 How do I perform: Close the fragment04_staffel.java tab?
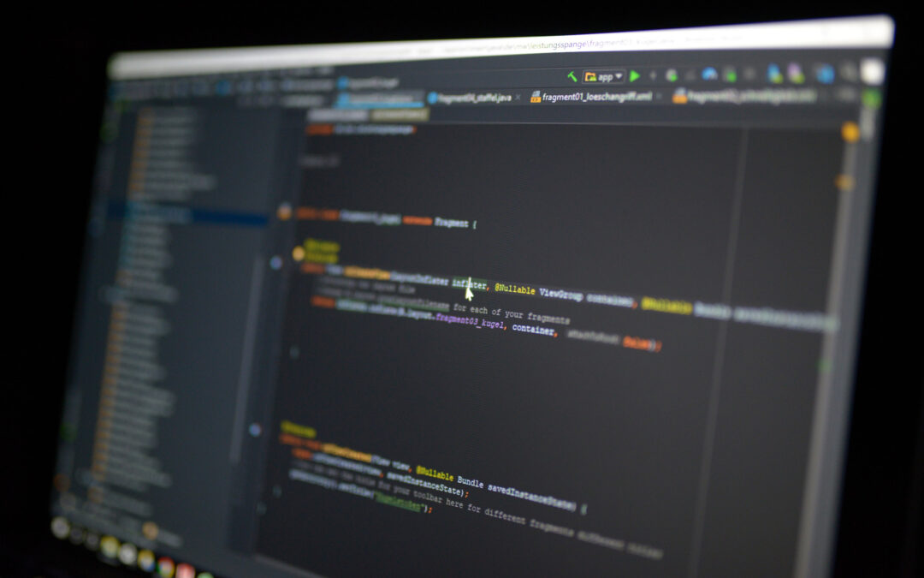(x=518, y=98)
